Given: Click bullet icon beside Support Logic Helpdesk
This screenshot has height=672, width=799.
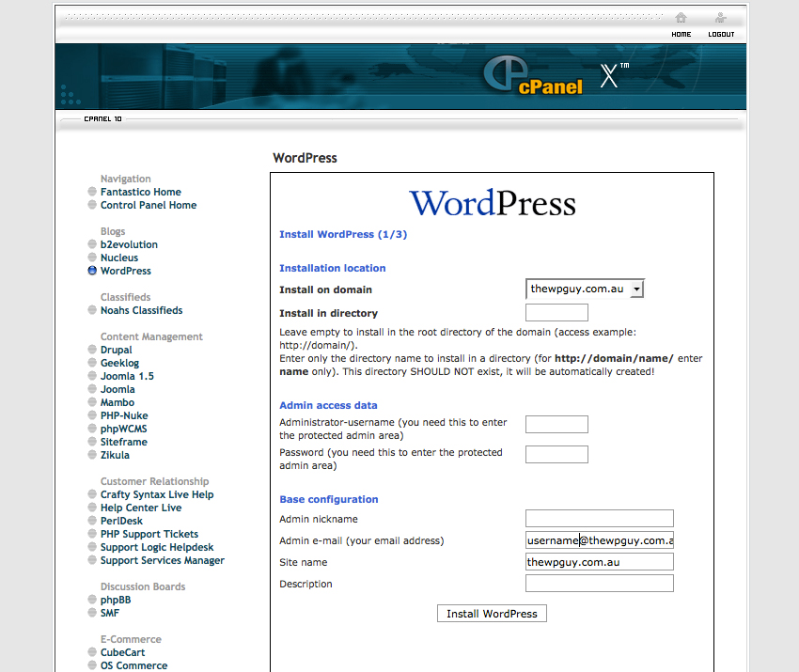Looking at the screenshot, I should click(92, 547).
